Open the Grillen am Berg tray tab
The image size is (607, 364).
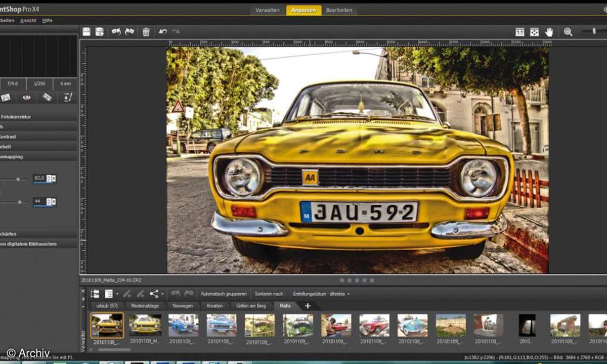(x=251, y=306)
